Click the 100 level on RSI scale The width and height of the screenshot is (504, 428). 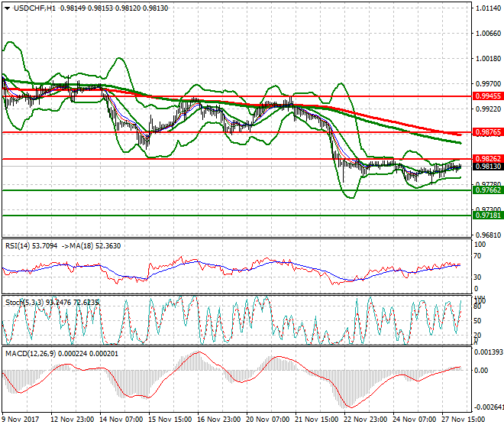(480, 245)
